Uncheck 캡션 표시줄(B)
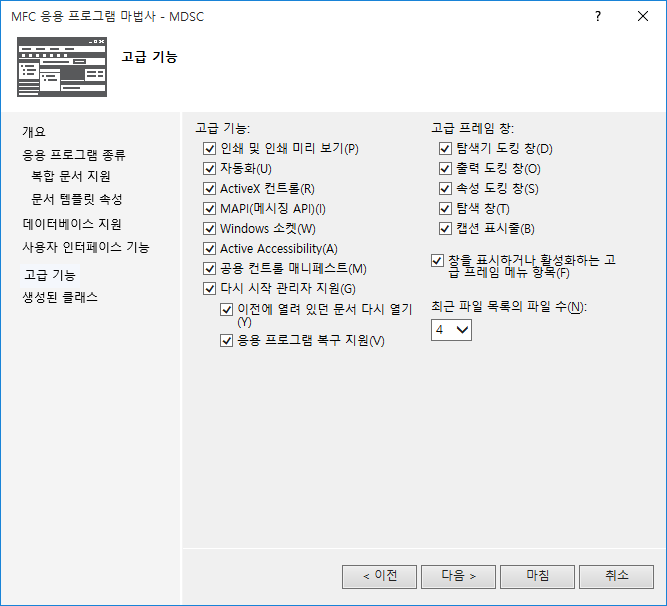Screen dimensions: 667x606 point(445,228)
